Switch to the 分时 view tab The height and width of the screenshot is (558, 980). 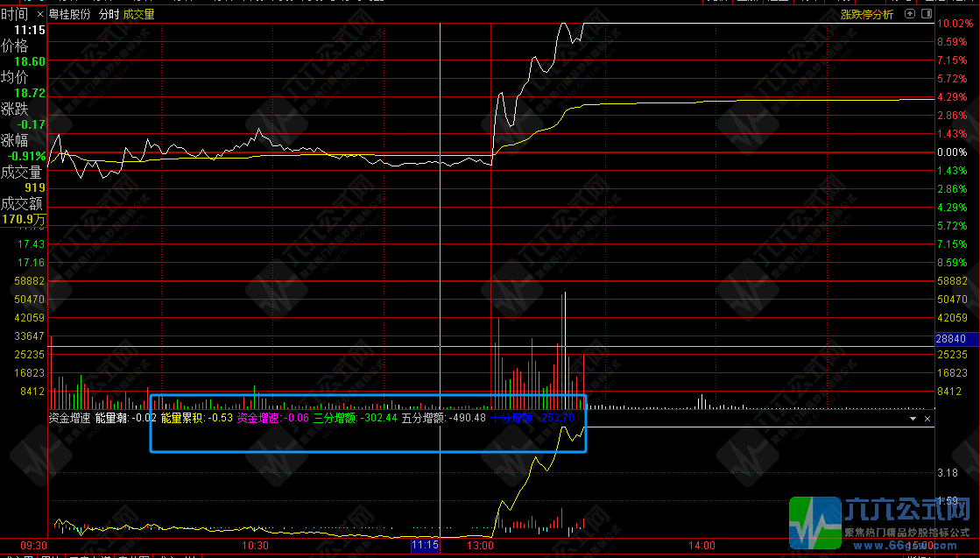coord(108,14)
